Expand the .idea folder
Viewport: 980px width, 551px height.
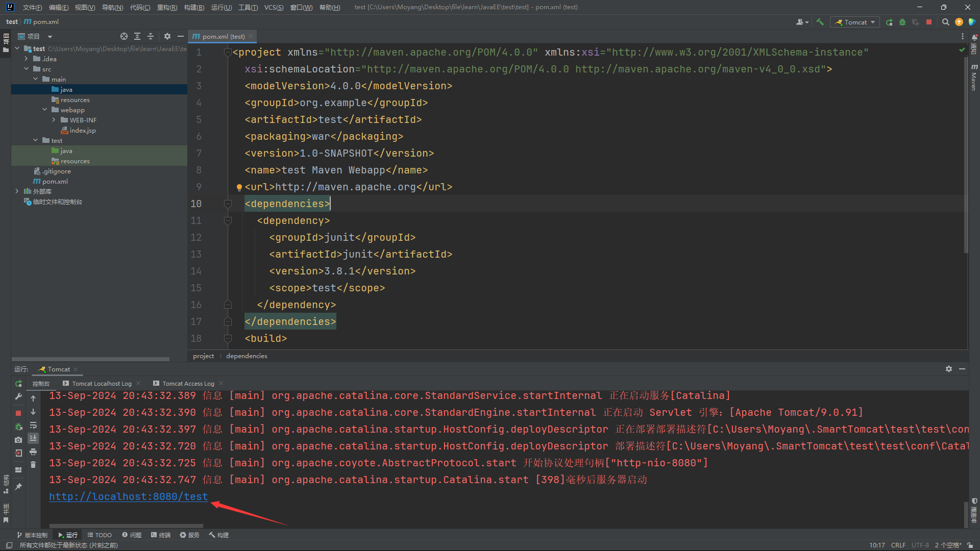27,59
